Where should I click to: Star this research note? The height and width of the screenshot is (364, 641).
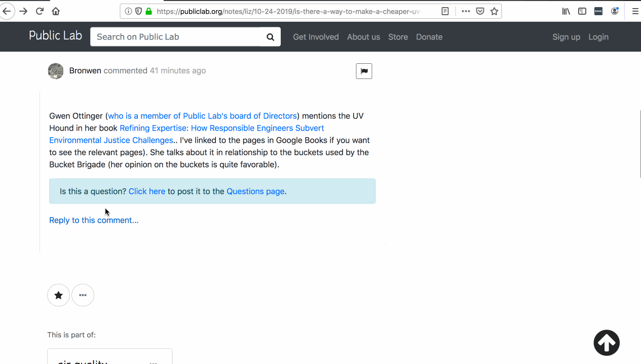pos(58,295)
